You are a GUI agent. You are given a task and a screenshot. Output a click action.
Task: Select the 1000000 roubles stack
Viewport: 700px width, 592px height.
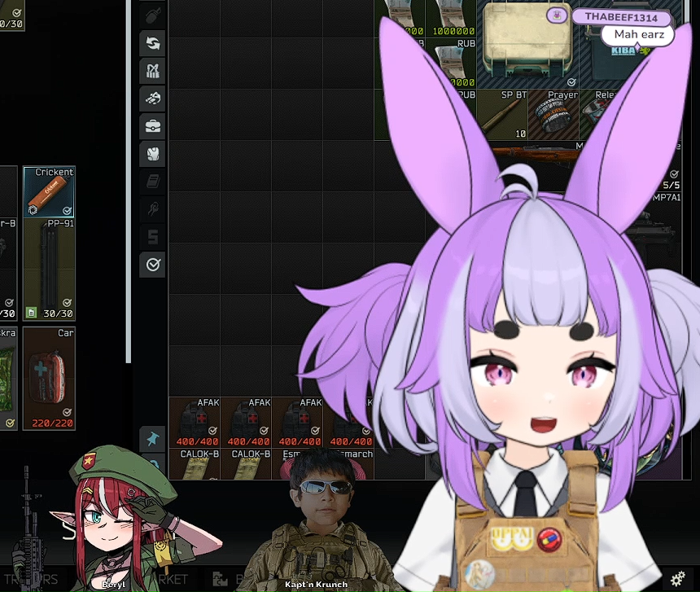click(x=451, y=18)
